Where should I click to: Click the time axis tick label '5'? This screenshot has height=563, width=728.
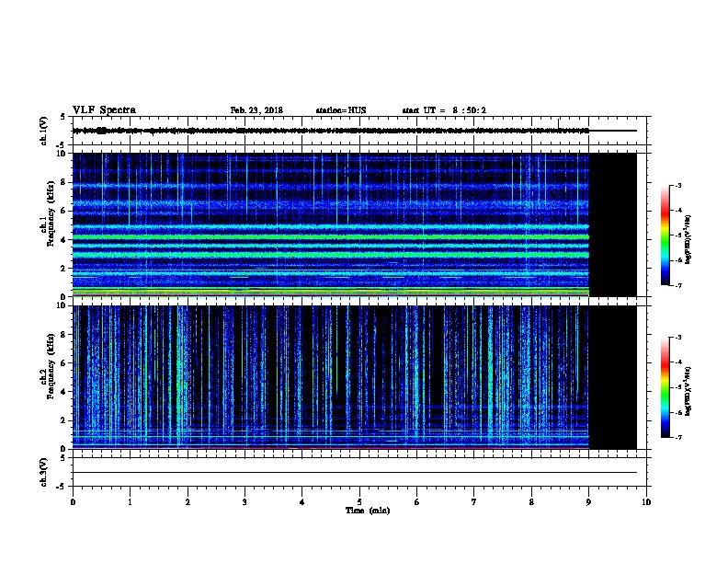click(359, 501)
